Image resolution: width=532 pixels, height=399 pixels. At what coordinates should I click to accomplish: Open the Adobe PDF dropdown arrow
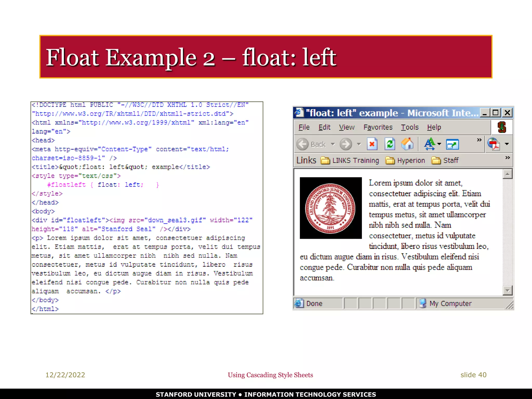point(507,144)
